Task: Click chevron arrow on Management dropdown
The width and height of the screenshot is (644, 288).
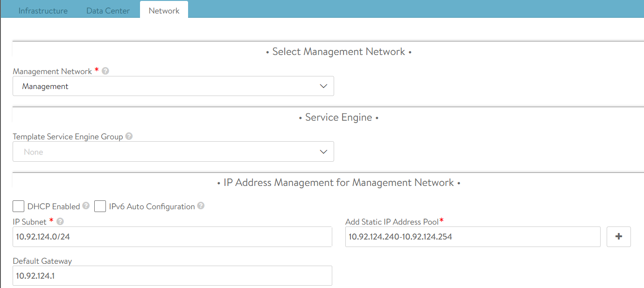Action: click(323, 86)
